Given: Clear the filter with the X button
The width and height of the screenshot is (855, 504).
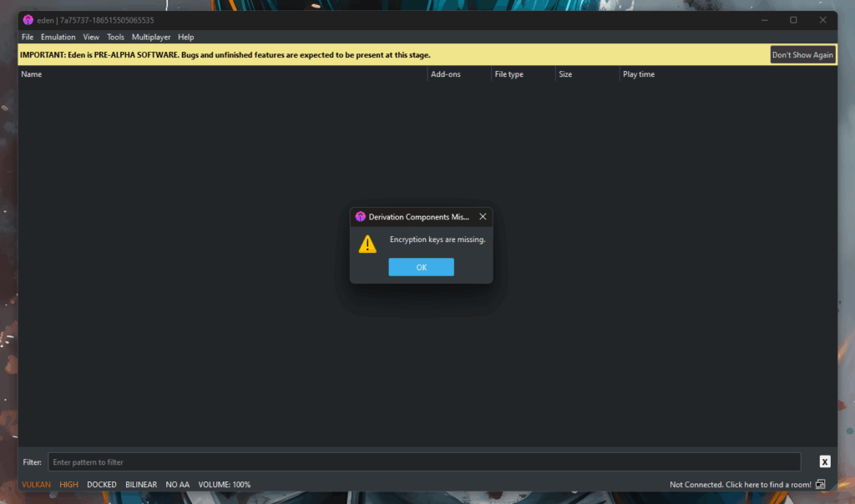Looking at the screenshot, I should 824,462.
